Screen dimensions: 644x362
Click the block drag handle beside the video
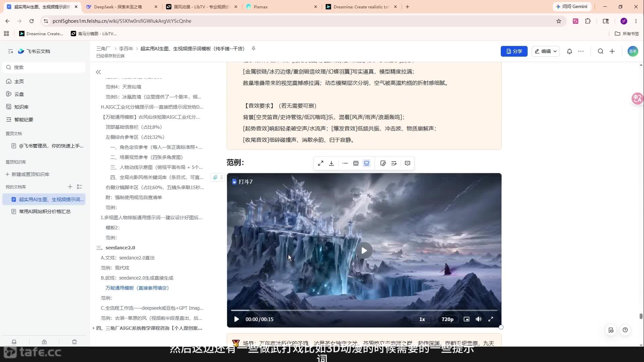[221, 177]
